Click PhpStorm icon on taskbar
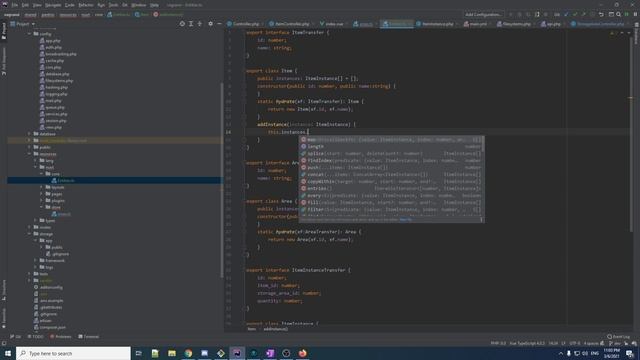The height and width of the screenshot is (360, 640). pos(237,353)
